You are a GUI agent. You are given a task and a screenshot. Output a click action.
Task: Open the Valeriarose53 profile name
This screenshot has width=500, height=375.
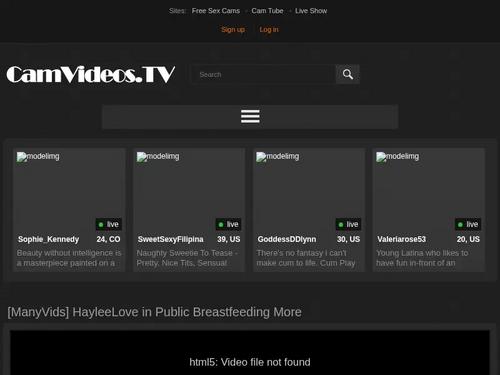[402, 239]
